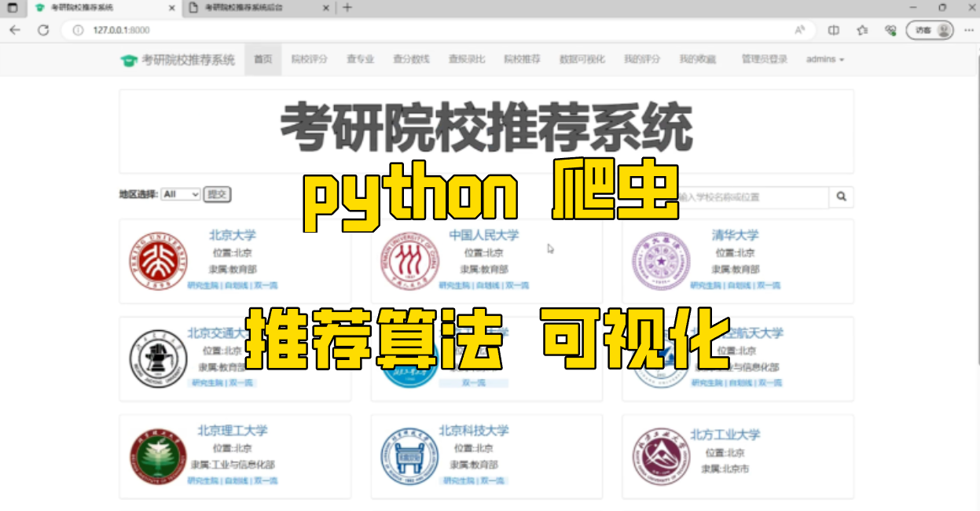This screenshot has width=980, height=511.
Task: View site information icon in address bar
Action: [x=78, y=30]
